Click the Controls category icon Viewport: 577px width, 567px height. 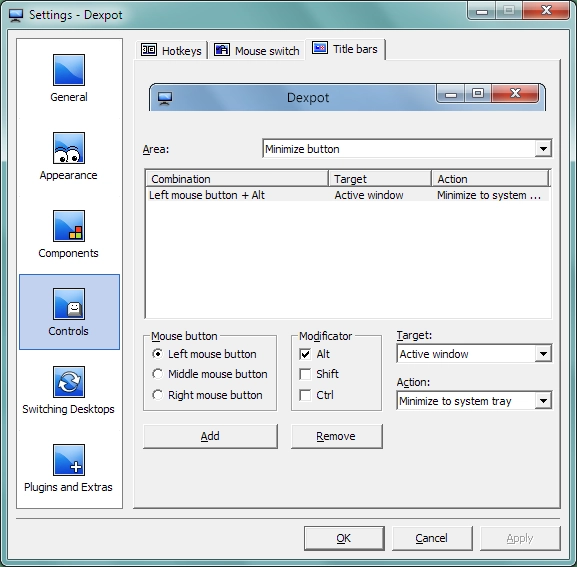[69, 304]
